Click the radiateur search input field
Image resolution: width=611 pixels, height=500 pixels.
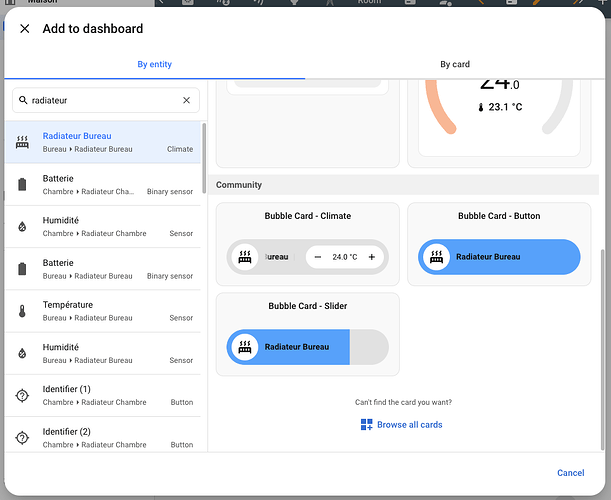tap(106, 100)
